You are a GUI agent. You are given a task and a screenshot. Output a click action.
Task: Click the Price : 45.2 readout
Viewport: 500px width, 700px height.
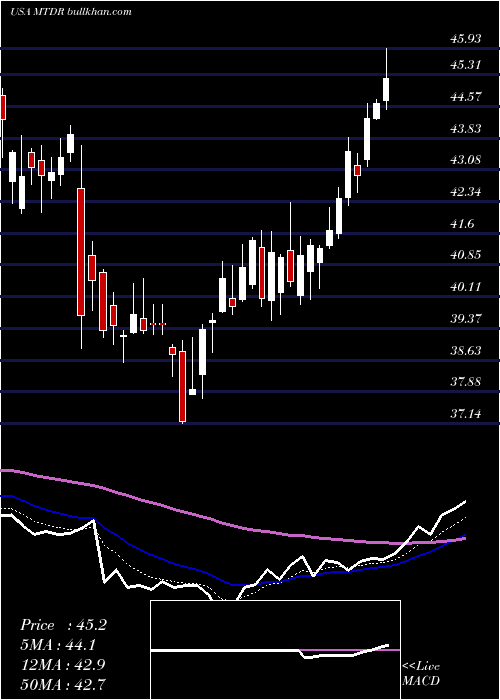(63, 625)
